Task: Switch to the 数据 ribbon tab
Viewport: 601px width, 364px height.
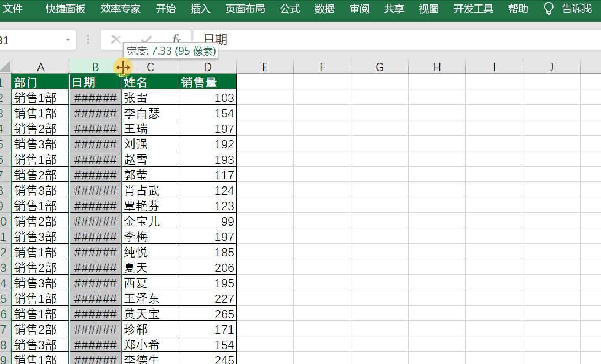Action: (x=324, y=9)
